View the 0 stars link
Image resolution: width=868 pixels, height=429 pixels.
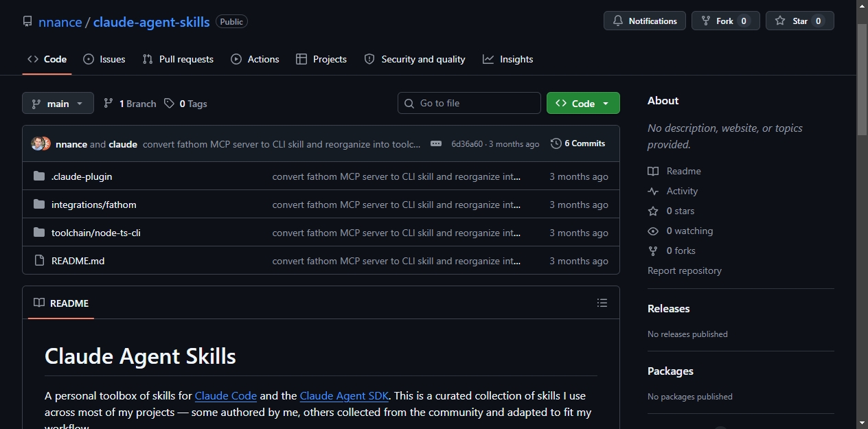pos(671,211)
